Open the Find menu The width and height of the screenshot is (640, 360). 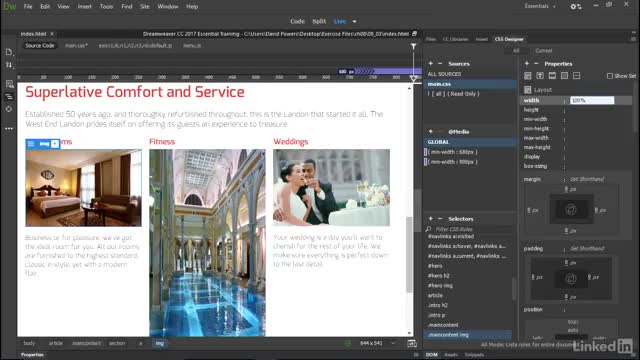click(x=127, y=7)
